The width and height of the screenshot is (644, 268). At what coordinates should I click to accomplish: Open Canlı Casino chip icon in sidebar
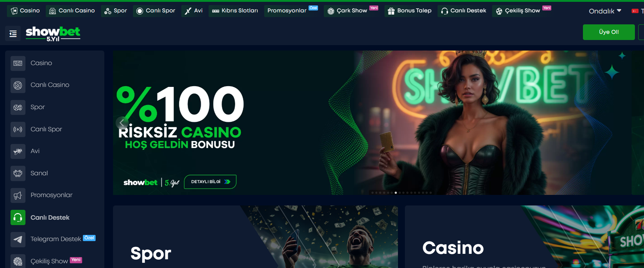tap(18, 85)
